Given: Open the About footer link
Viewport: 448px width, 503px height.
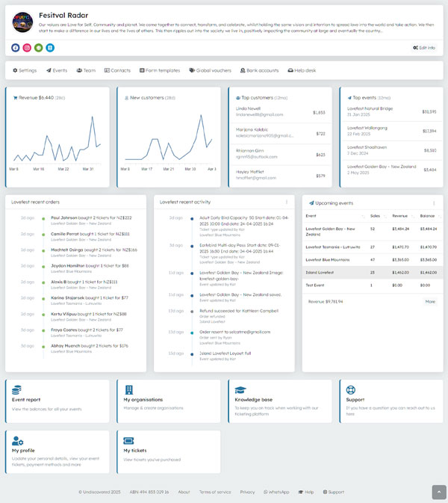Looking at the screenshot, I should tap(184, 492).
